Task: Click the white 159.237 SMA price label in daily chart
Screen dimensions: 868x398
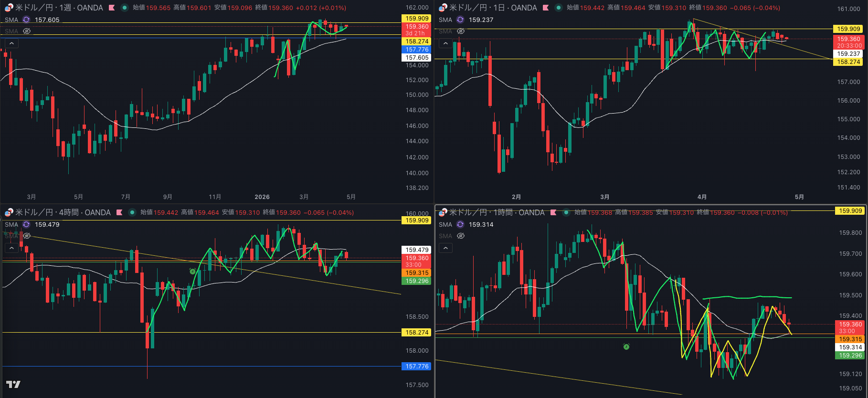Action: [x=848, y=54]
